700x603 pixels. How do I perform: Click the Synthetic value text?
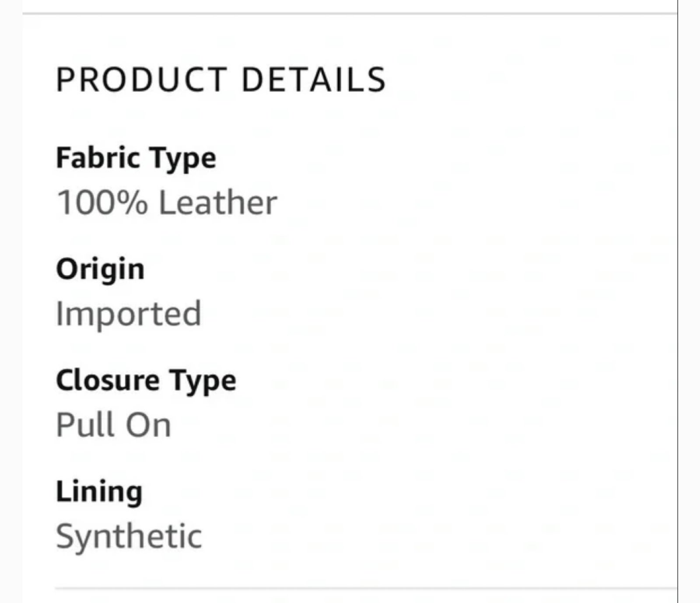click(x=129, y=536)
